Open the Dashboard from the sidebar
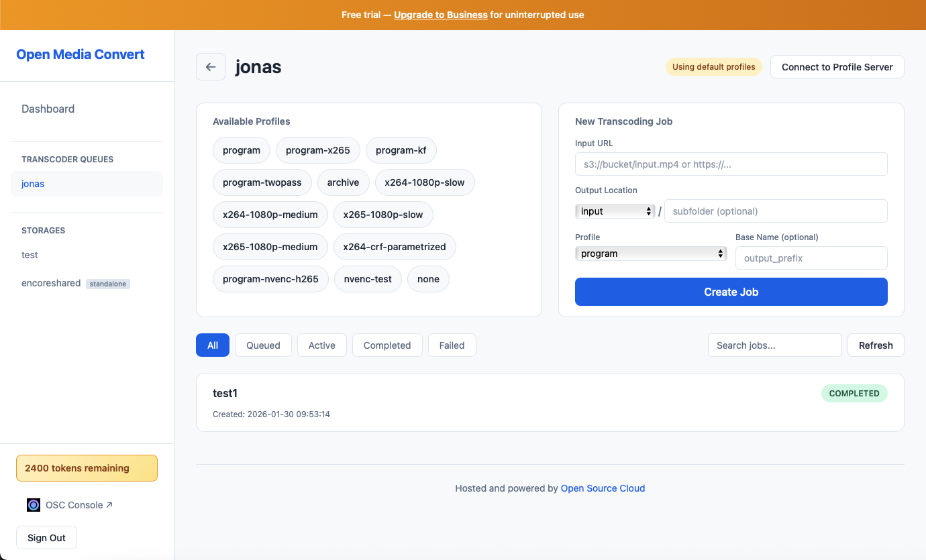The height and width of the screenshot is (560, 926). pos(48,108)
